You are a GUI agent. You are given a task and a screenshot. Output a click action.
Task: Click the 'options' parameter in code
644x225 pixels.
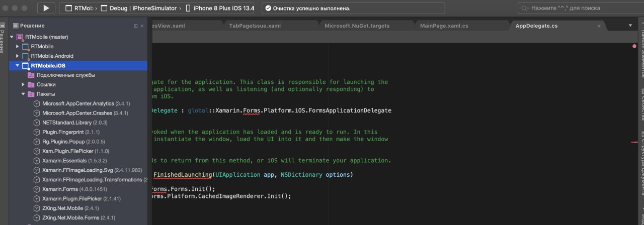click(x=338, y=175)
